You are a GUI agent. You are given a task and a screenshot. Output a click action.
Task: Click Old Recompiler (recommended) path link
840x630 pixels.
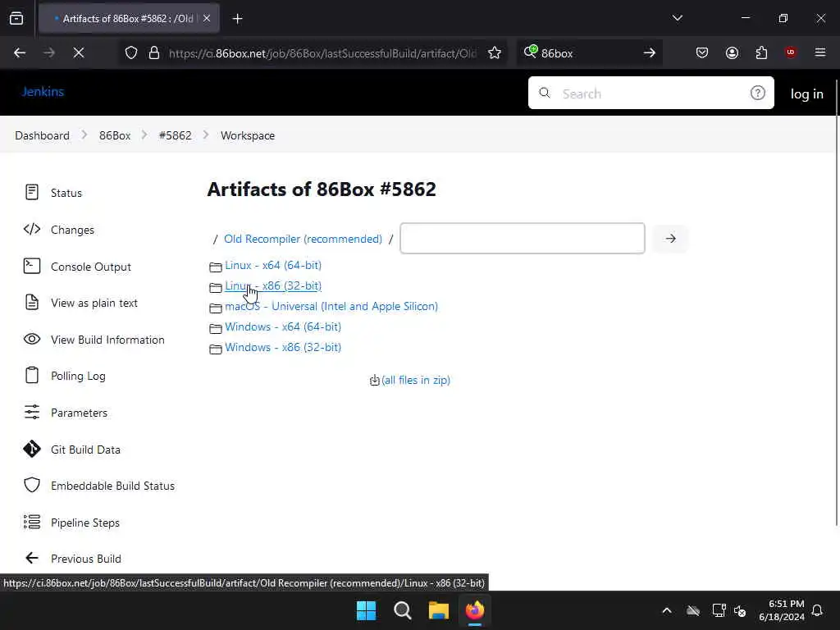303,239
